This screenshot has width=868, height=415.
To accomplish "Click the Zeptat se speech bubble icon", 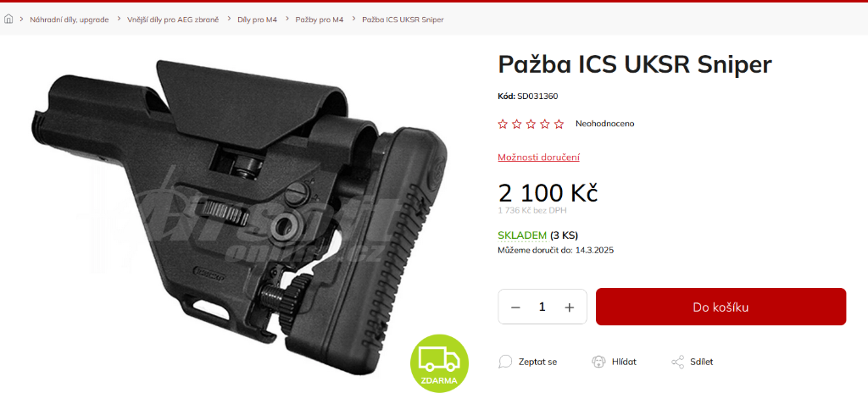I will point(505,362).
